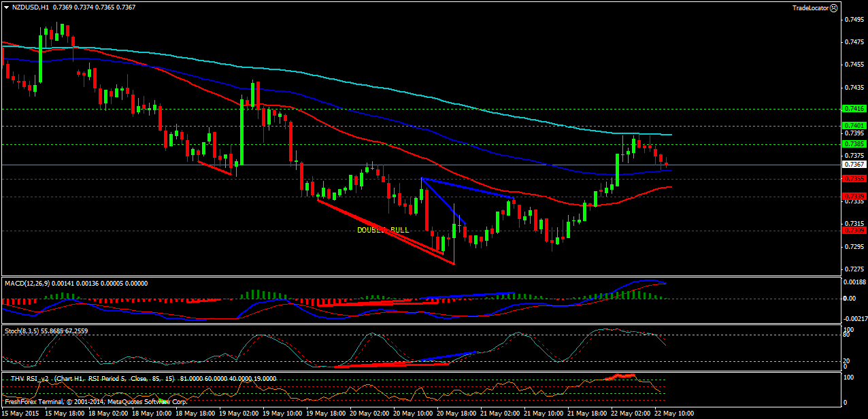Screen dimensions: 868x419
Task: Click the 80 level on Stochastic scale
Action: [847, 334]
